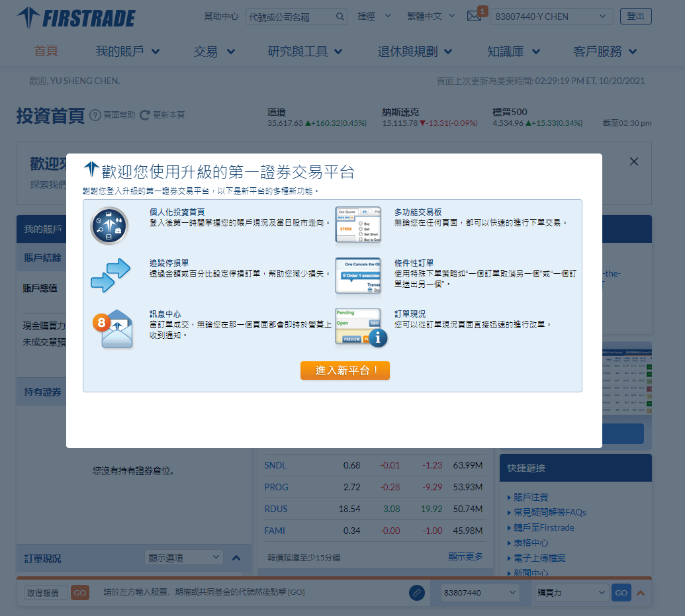Image resolution: width=685 pixels, height=616 pixels.
Task: Click the orange enter new platform button
Action: [345, 371]
